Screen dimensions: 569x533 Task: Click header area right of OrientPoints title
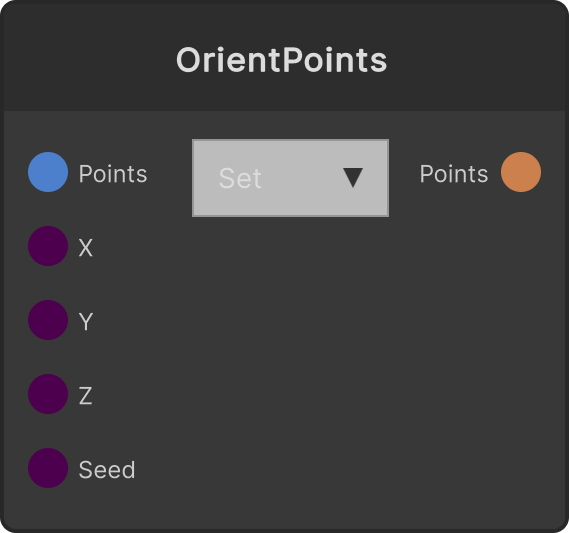[x=476, y=58]
